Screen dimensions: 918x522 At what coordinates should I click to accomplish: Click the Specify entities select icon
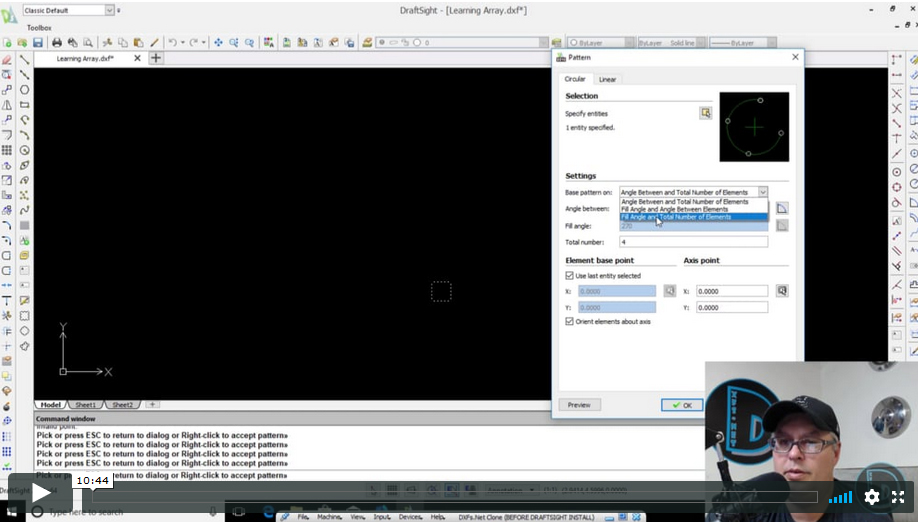[x=705, y=113]
